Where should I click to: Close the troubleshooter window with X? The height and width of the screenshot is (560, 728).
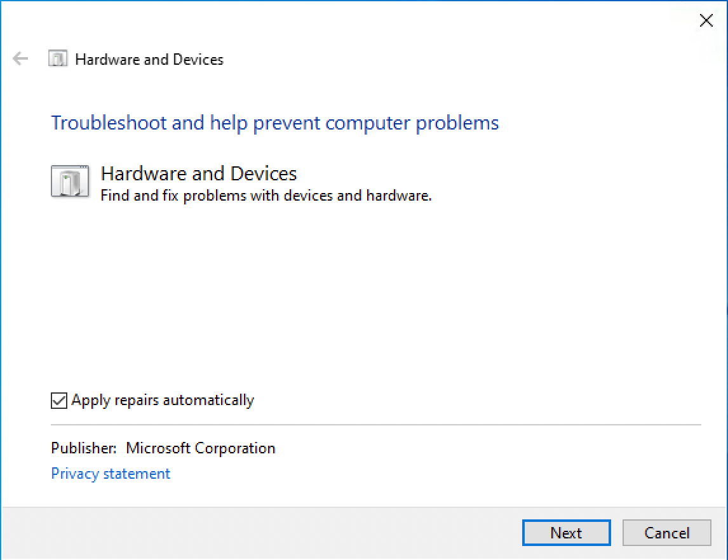tap(706, 20)
